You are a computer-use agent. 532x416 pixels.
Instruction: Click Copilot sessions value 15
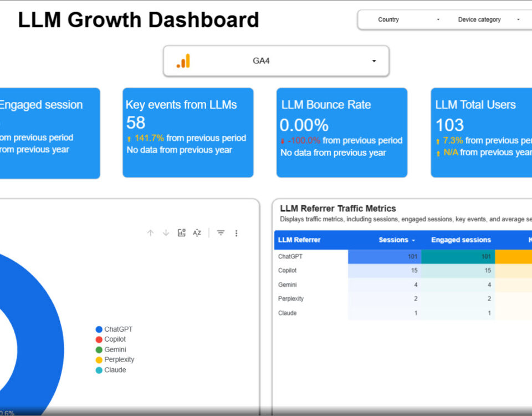[x=414, y=271]
